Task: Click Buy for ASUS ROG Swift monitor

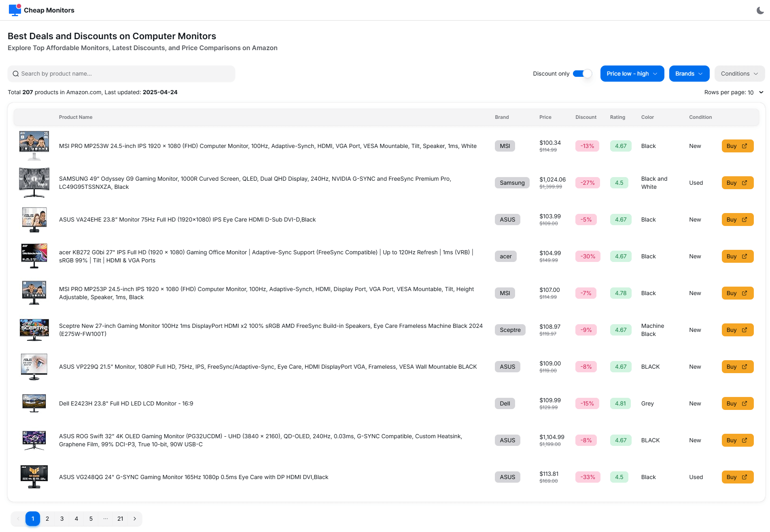Action: pos(737,440)
